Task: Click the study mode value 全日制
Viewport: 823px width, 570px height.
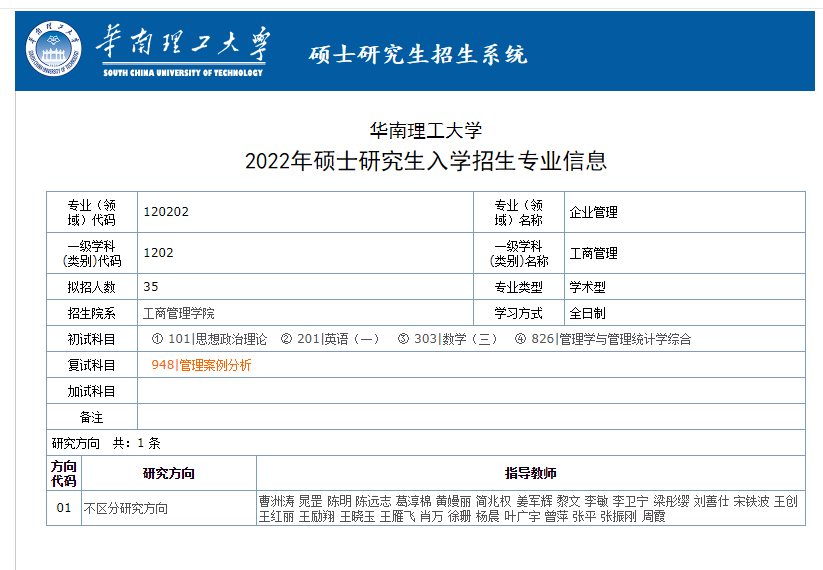Action: (x=587, y=313)
